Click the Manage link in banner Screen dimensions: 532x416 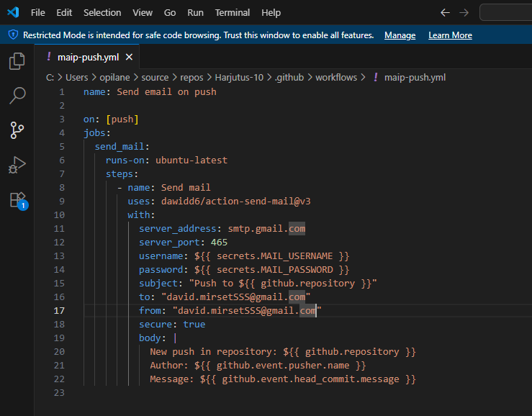[400, 35]
